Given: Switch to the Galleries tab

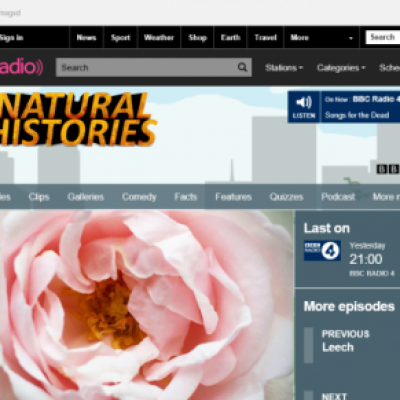Looking at the screenshot, I should [x=86, y=197].
